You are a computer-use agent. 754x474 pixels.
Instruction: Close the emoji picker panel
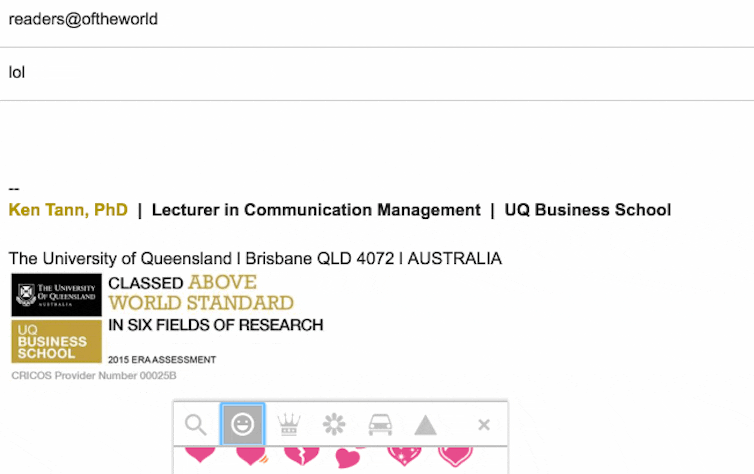point(484,424)
